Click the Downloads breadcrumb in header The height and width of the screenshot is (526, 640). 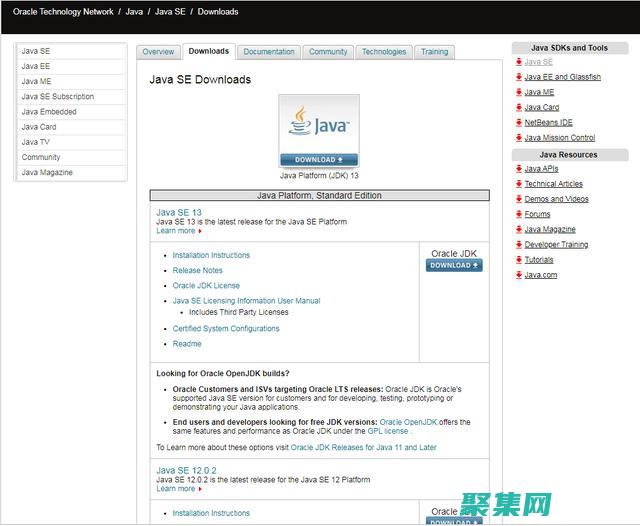click(218, 12)
